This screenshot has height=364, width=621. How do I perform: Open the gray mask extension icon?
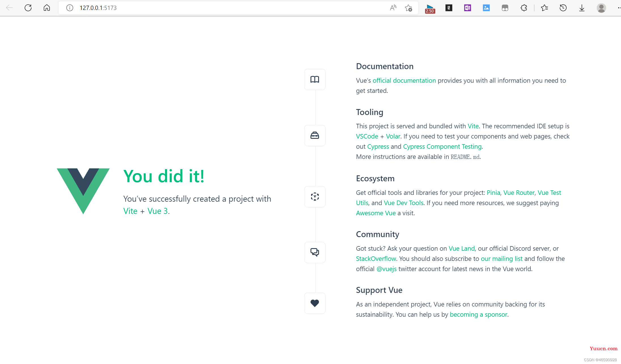pos(505,8)
